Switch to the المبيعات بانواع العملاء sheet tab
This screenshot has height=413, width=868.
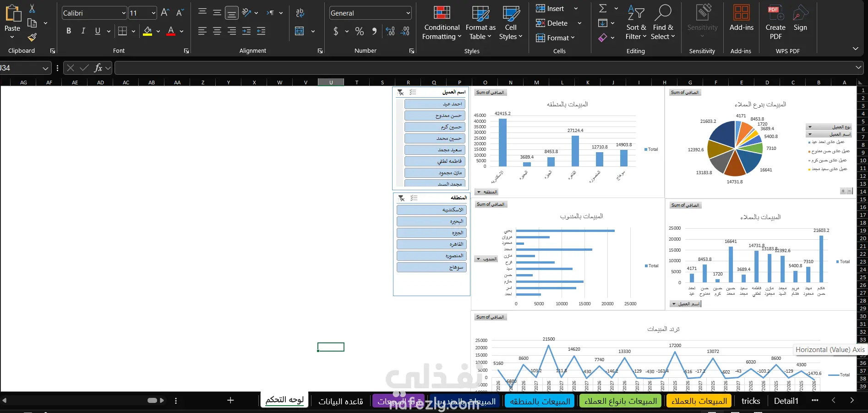[621, 402]
